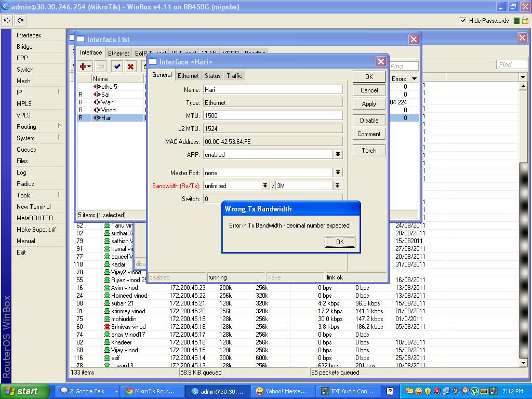This screenshot has height=399, width=532.
Task: Click the Disable button in Interface Hari
Action: pos(369,121)
